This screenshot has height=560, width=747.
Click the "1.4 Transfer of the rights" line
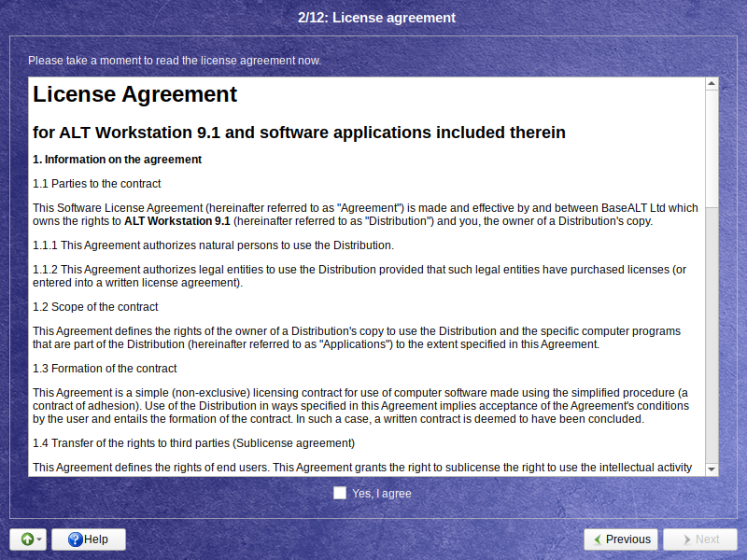point(194,443)
